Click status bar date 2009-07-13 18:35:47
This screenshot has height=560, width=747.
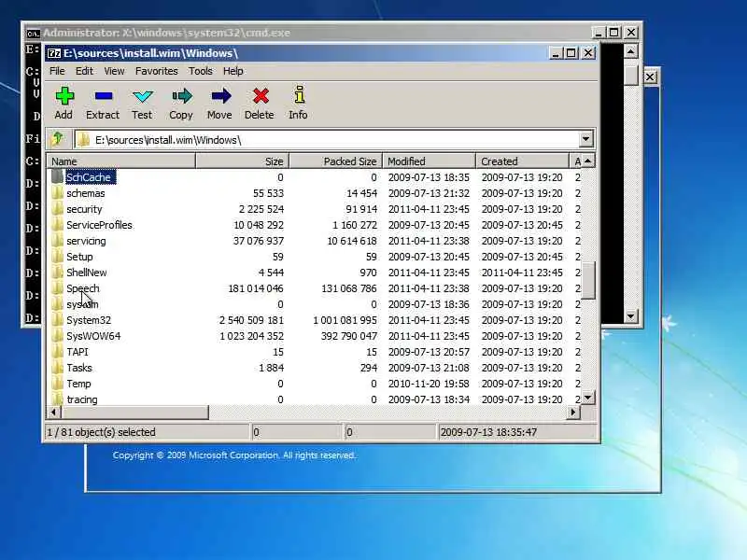(x=488, y=432)
